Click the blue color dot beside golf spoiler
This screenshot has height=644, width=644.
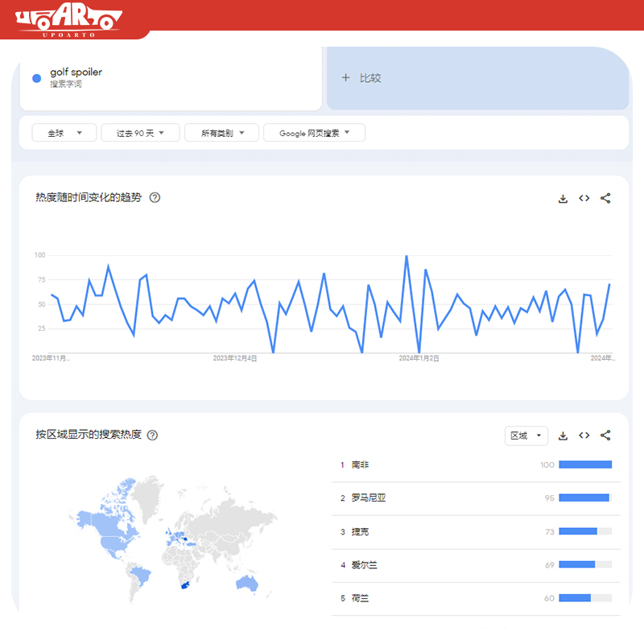[36, 78]
